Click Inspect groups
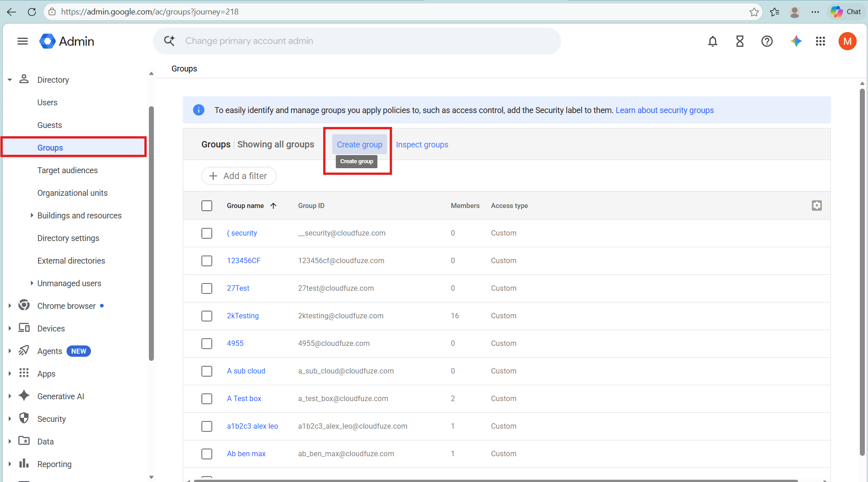The image size is (868, 482). [x=422, y=145]
